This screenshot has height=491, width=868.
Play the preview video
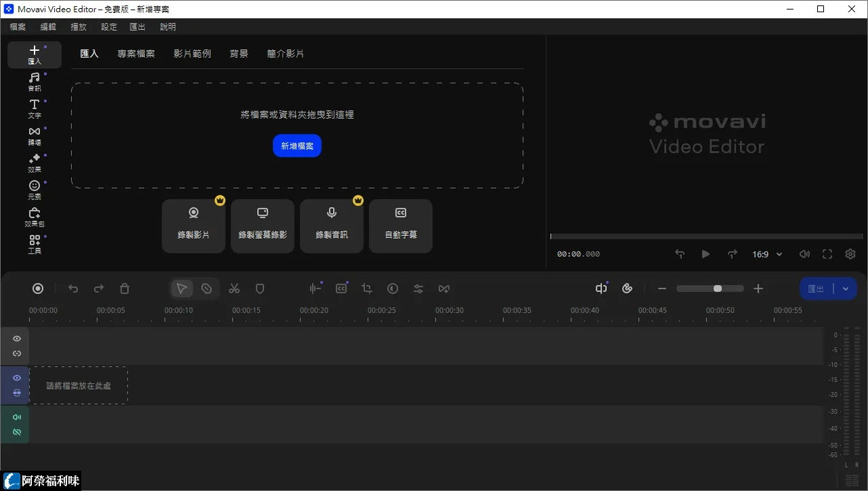click(x=705, y=254)
